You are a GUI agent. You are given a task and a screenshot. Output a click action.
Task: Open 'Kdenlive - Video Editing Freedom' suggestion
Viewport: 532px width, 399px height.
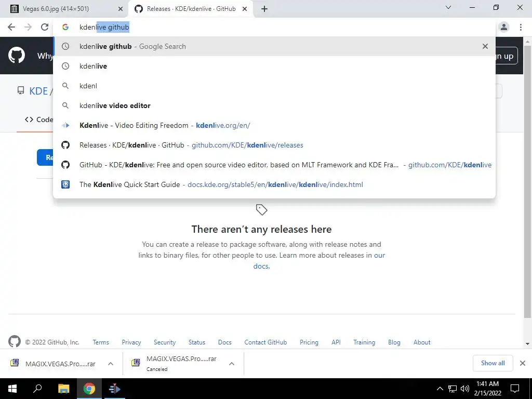point(274,125)
